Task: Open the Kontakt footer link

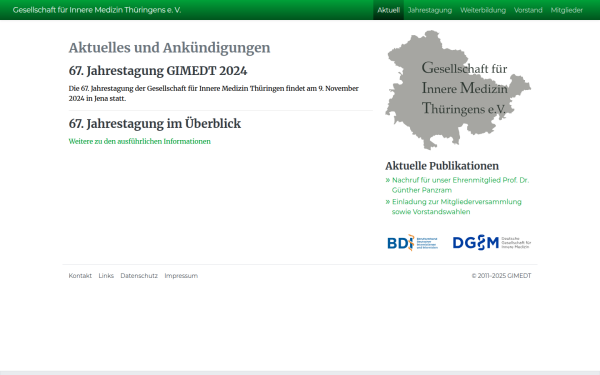Action: click(80, 276)
